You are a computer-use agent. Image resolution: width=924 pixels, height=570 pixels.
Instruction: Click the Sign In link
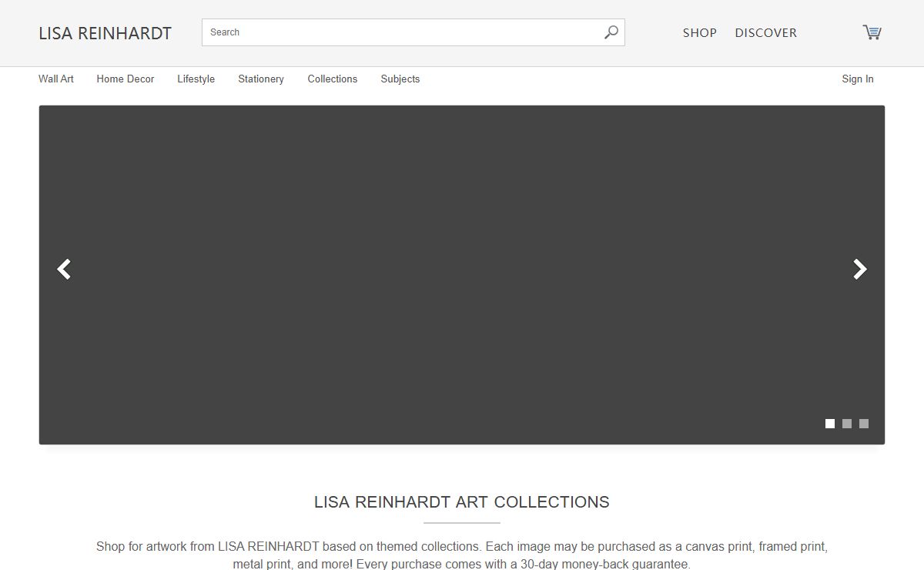tap(858, 79)
